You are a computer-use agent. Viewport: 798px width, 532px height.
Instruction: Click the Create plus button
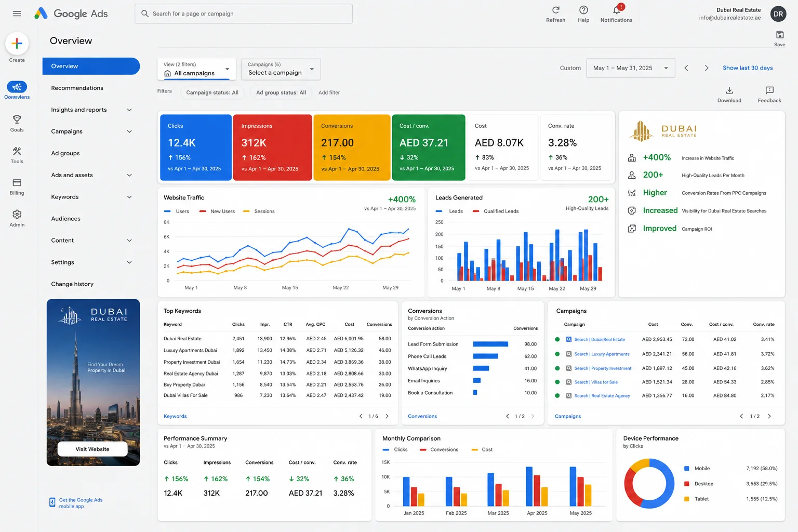(x=17, y=44)
